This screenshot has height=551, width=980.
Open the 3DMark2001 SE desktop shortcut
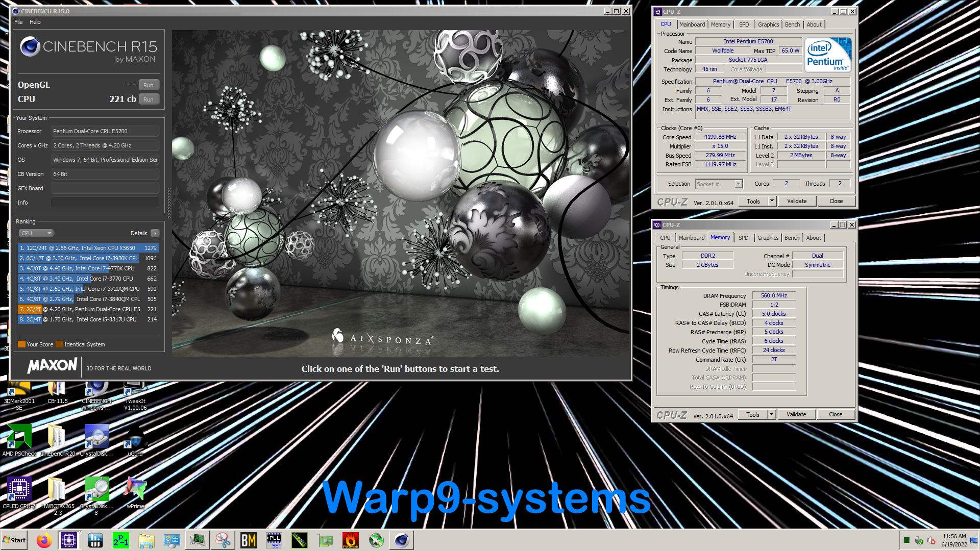pyautogui.click(x=19, y=395)
